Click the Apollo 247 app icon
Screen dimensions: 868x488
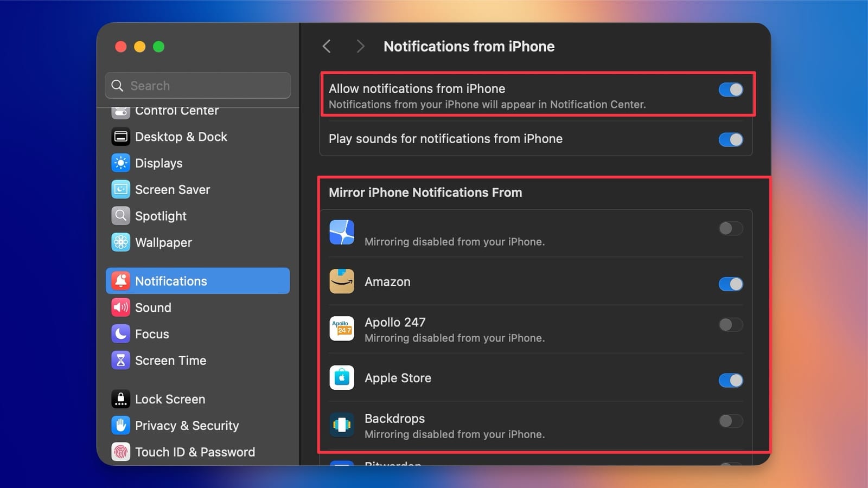(x=342, y=329)
